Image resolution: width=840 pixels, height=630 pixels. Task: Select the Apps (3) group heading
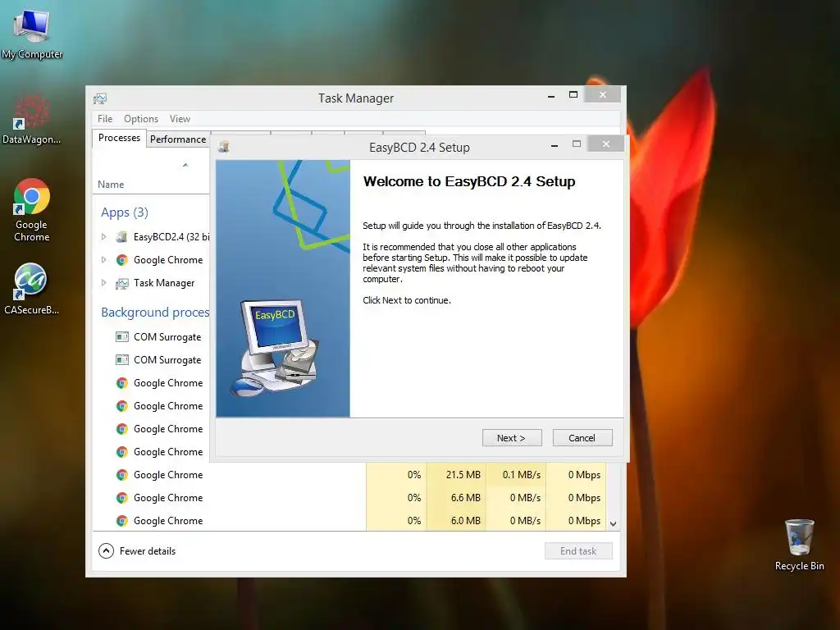click(x=125, y=212)
